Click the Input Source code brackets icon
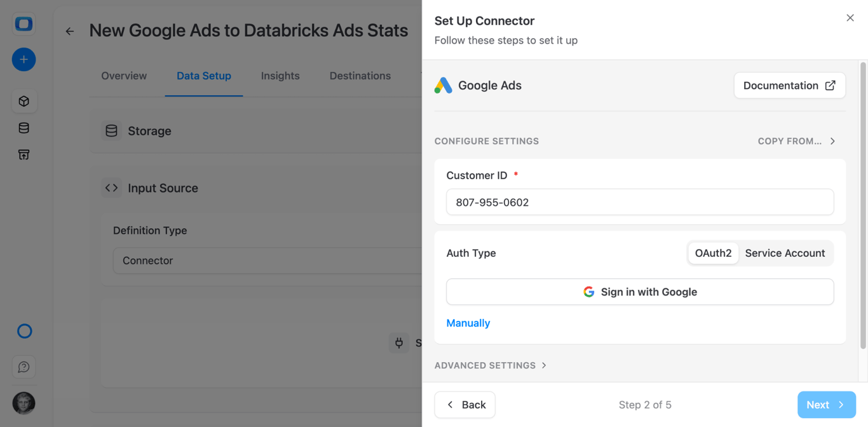The image size is (868, 427). 111,188
